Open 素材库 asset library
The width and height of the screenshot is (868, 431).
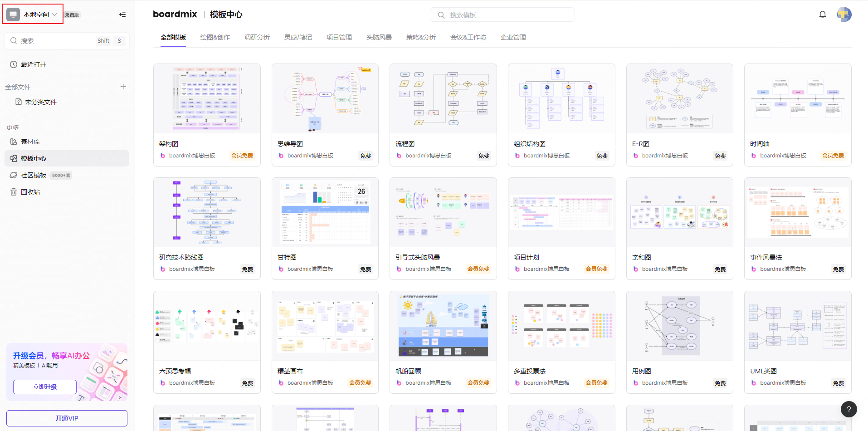point(30,142)
